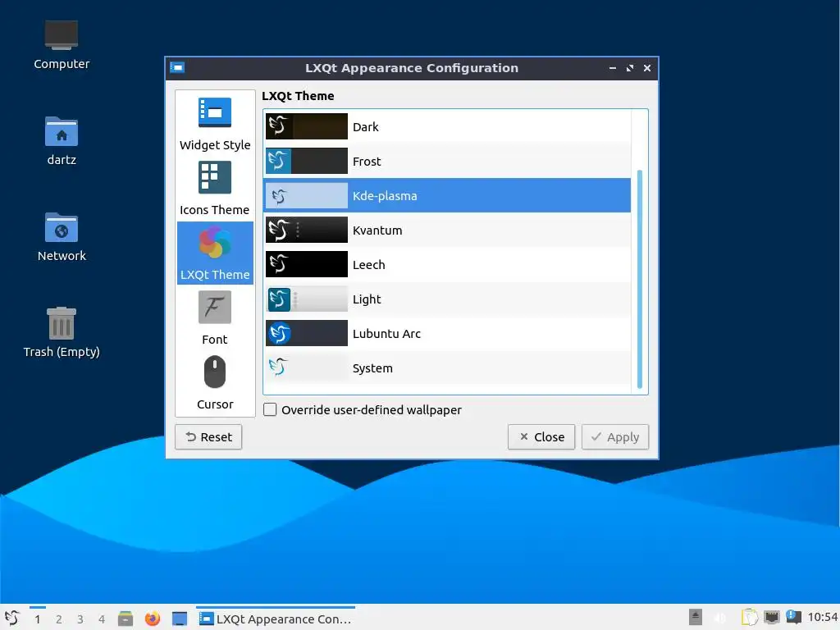Click the 'System' theme name

[x=372, y=368]
